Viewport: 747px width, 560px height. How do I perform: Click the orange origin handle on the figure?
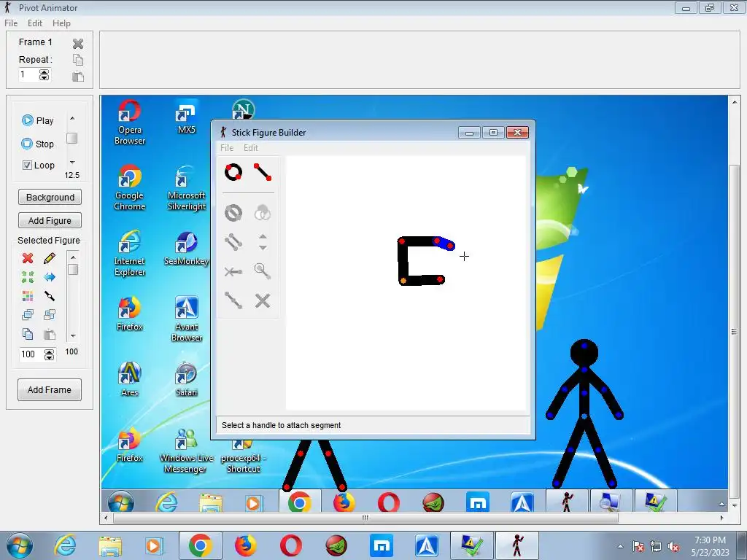pos(403,281)
